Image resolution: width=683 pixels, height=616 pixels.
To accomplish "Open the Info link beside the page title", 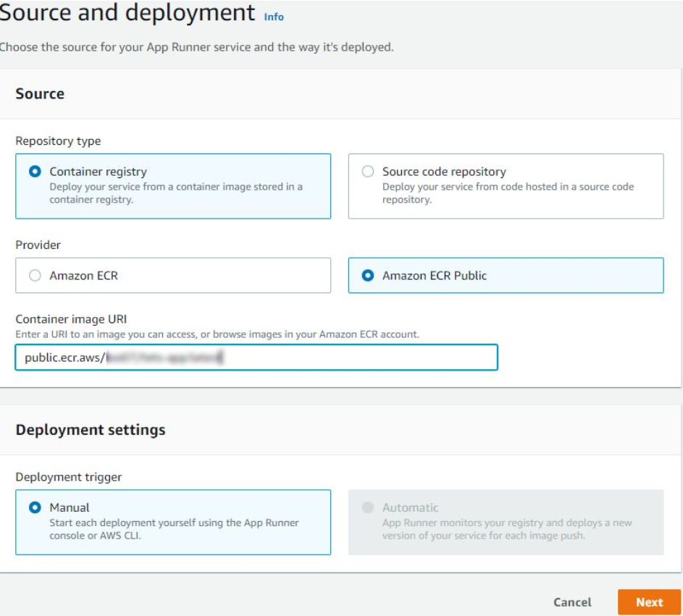I will click(274, 17).
